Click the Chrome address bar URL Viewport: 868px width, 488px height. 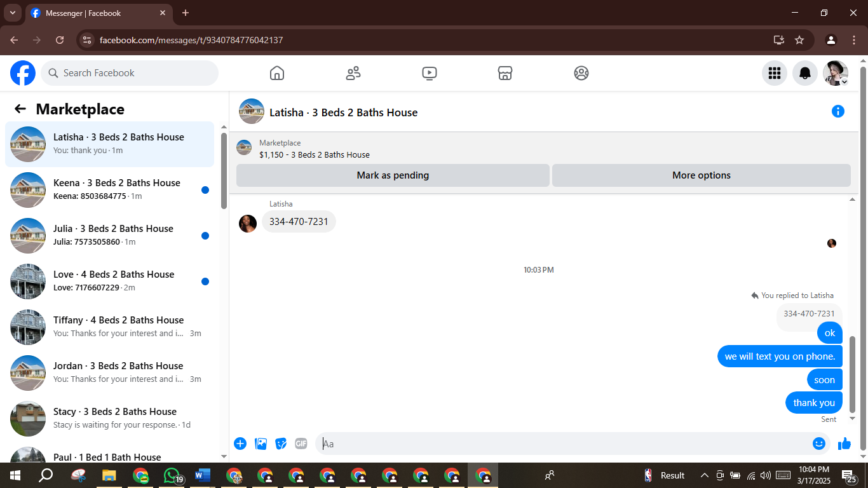coord(191,40)
